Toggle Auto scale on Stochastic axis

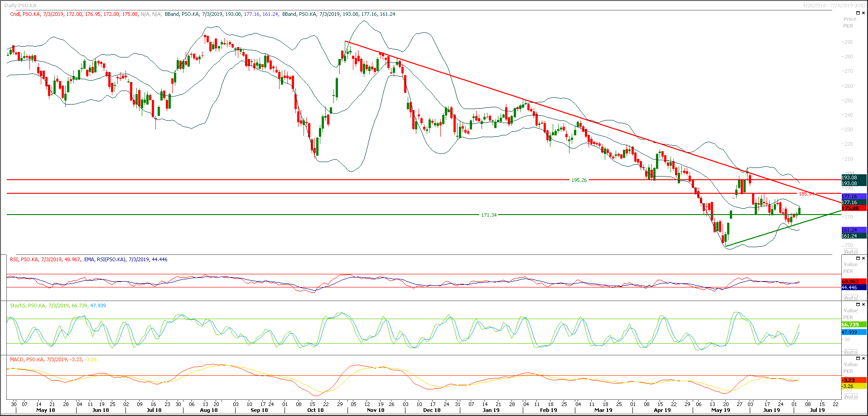(x=850, y=352)
